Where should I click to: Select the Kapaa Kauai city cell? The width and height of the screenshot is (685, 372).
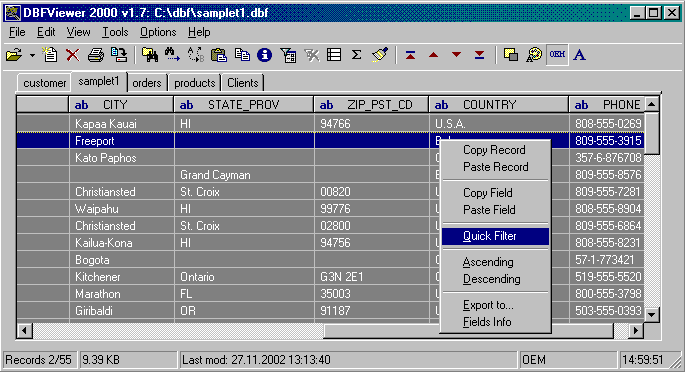point(122,124)
